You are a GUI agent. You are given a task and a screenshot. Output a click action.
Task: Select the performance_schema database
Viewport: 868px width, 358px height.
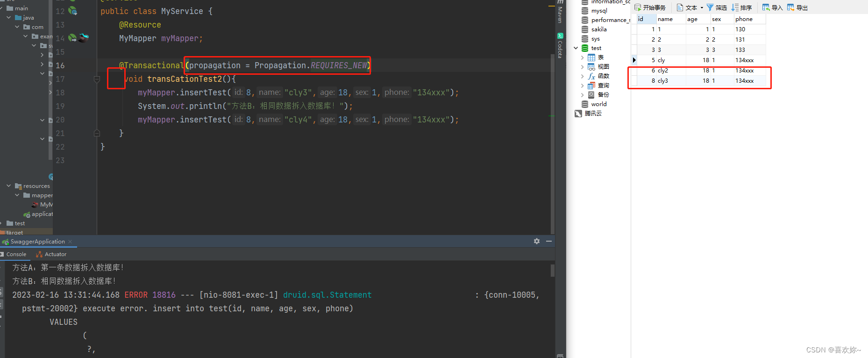pyautogui.click(x=606, y=20)
